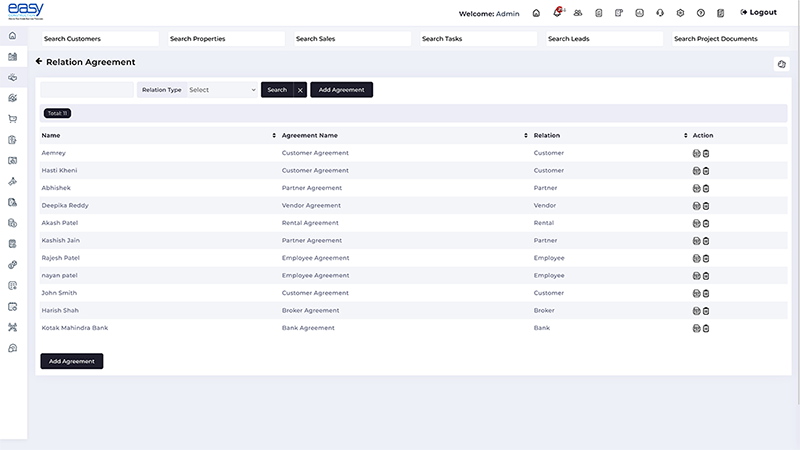Click the clipboard action icon for Aemrey
This screenshot has width=800, height=450.
coord(706,154)
